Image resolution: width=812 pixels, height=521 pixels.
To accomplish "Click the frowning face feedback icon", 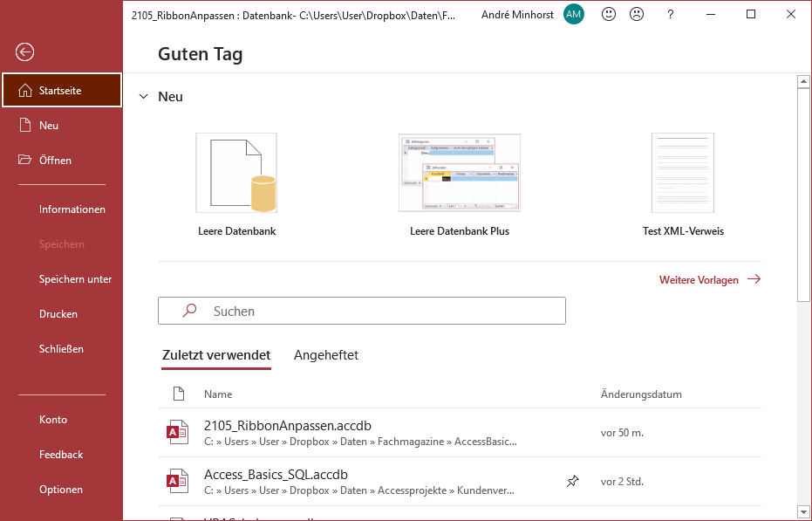I will click(637, 15).
